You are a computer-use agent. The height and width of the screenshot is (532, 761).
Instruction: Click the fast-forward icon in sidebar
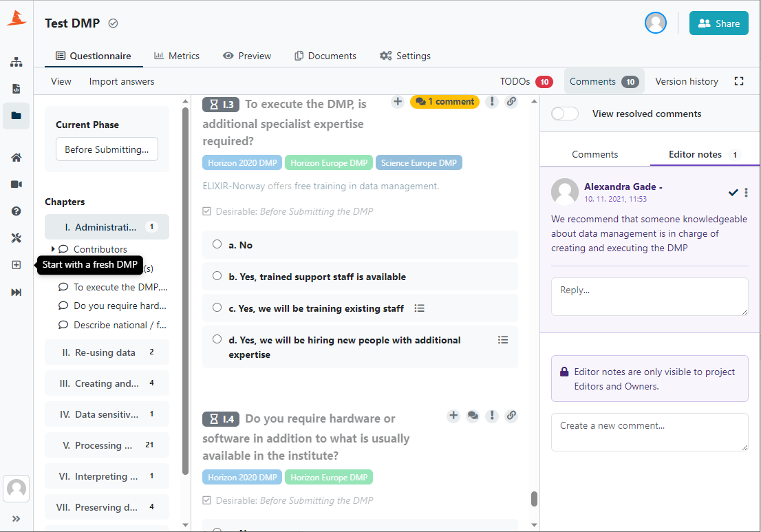tap(17, 292)
